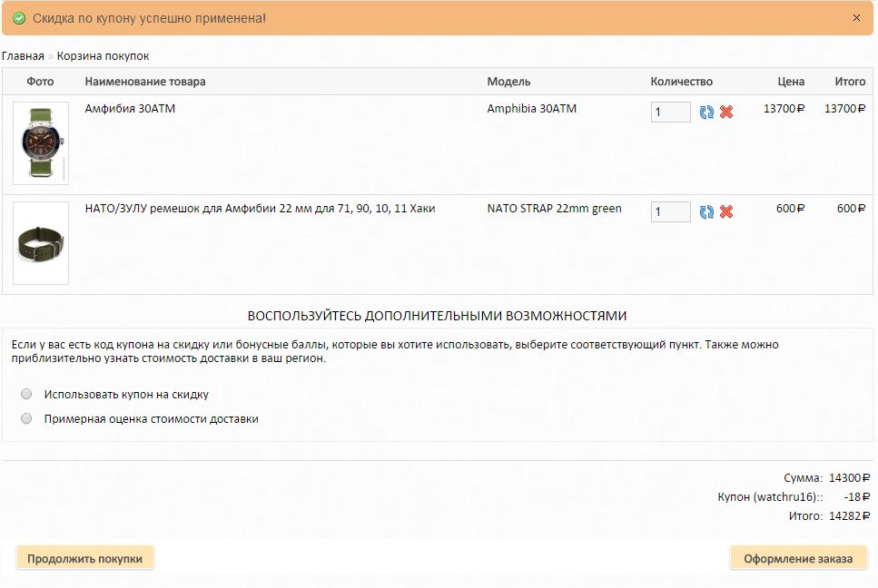878x588 pixels.
Task: Click the Амфибия 30ATM quantity field
Action: point(670,113)
